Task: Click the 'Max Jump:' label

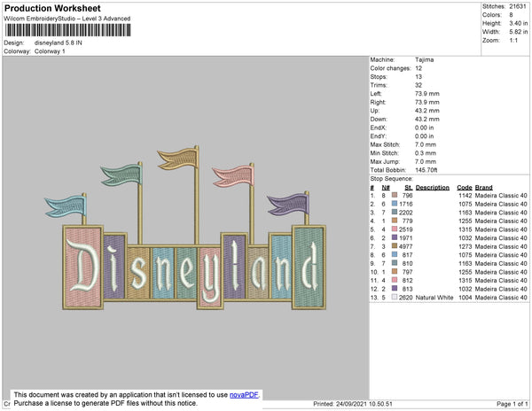Action: (x=386, y=161)
